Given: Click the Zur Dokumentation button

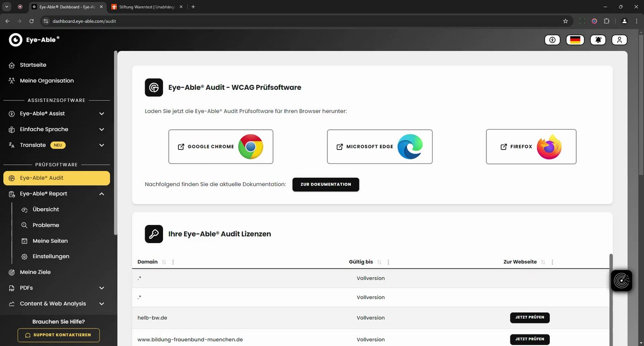Looking at the screenshot, I should [x=326, y=185].
